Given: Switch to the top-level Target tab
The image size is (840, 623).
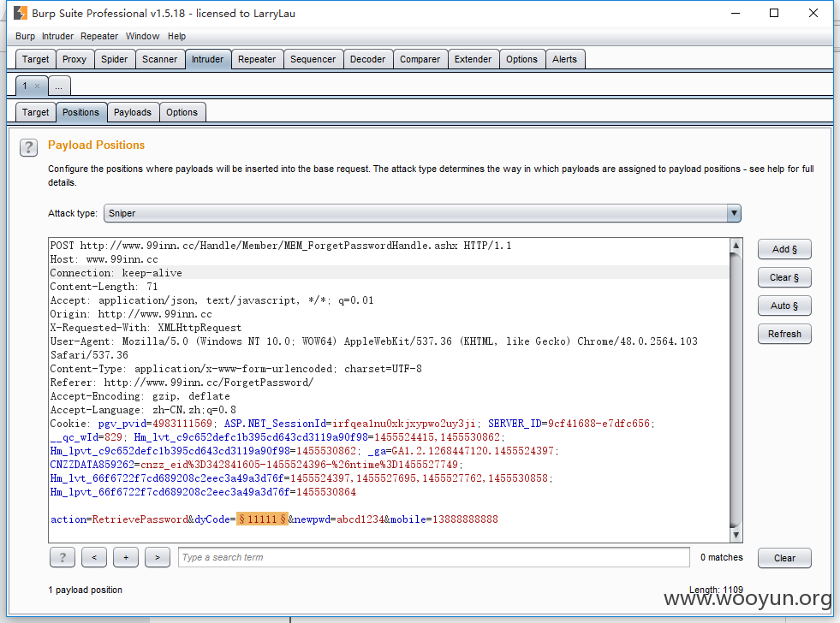Looking at the screenshot, I should [x=35, y=59].
